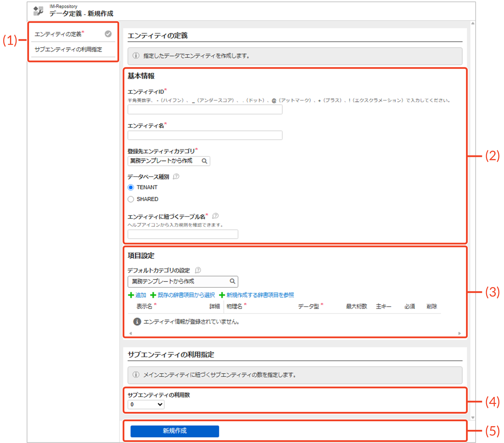
Task: Click 新規作成する辞書項目を参照 link
Action: [260, 295]
